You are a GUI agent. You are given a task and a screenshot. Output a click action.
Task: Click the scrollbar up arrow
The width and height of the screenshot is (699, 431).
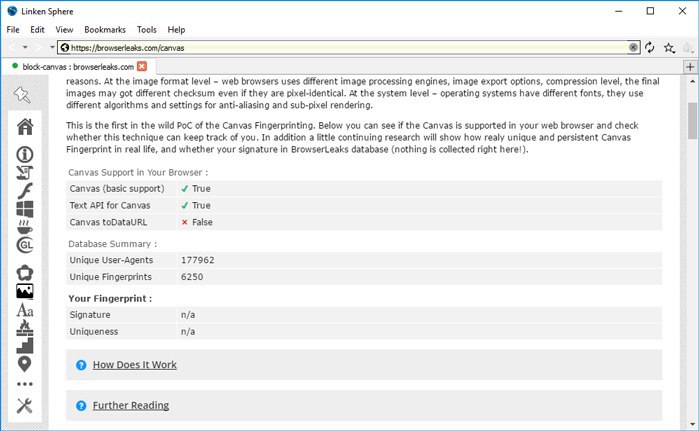point(692,81)
